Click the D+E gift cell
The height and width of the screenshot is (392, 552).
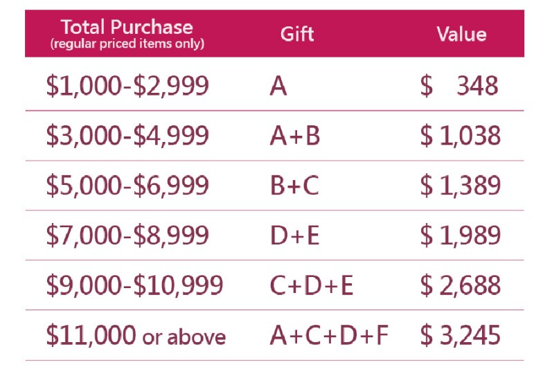294,235
